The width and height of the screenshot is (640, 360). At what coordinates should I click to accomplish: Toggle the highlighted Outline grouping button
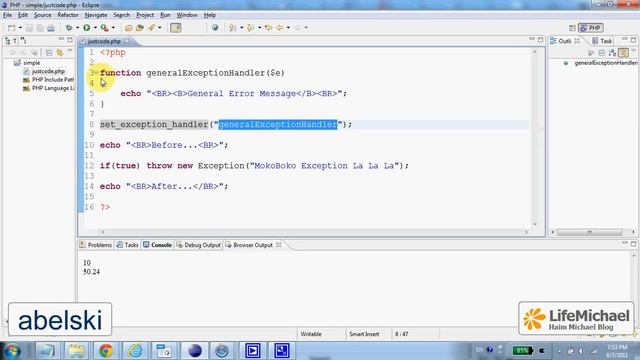pos(623,53)
